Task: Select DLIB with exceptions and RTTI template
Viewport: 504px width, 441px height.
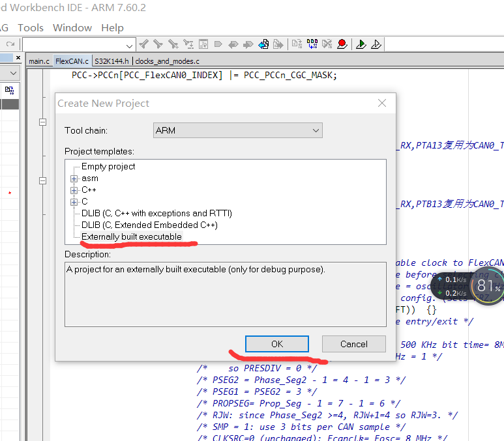Action: coord(156,213)
